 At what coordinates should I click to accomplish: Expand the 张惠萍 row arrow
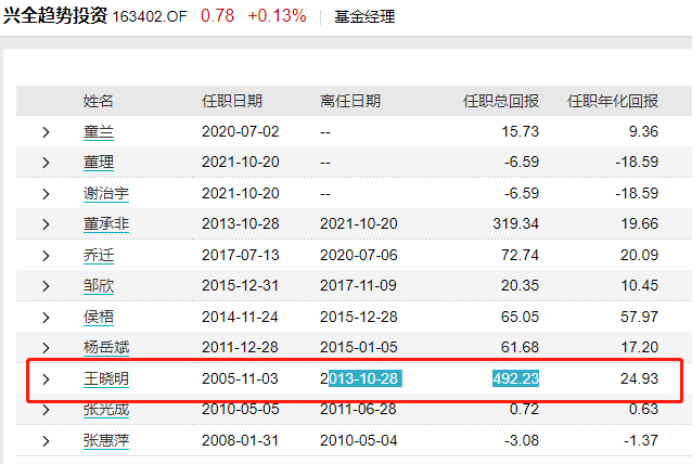45,440
